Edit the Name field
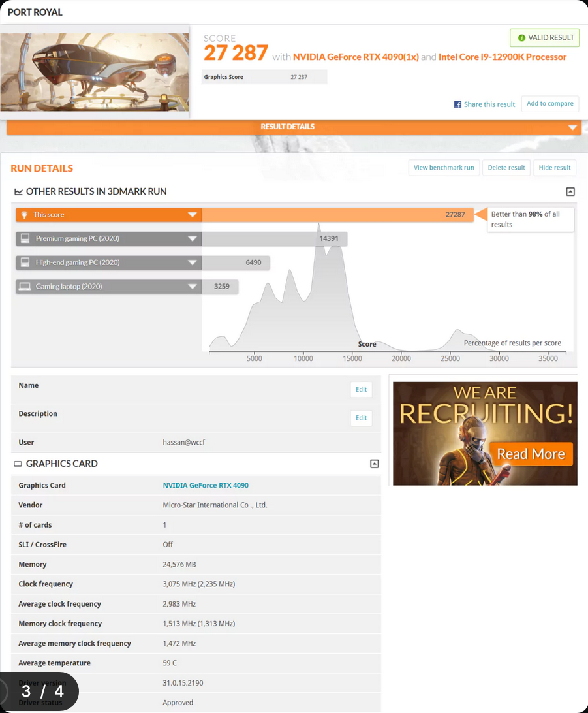 (362, 390)
